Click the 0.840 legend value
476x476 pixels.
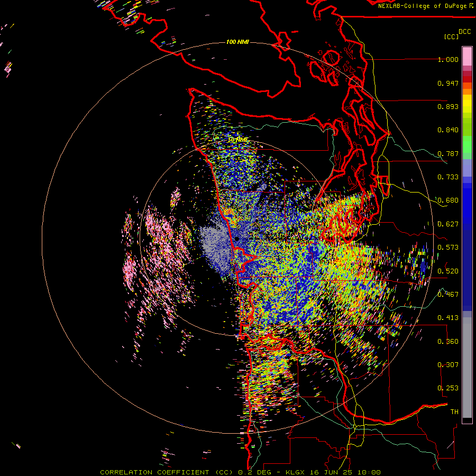[x=448, y=130]
